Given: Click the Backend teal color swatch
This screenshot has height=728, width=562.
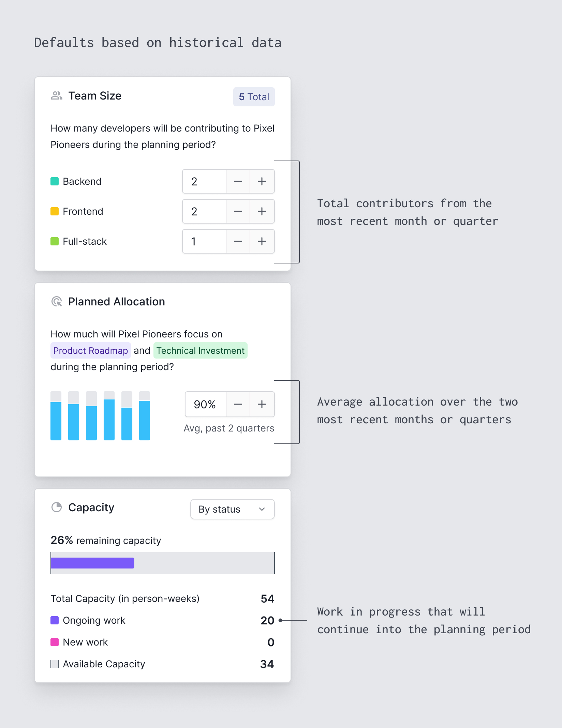Looking at the screenshot, I should tap(55, 181).
